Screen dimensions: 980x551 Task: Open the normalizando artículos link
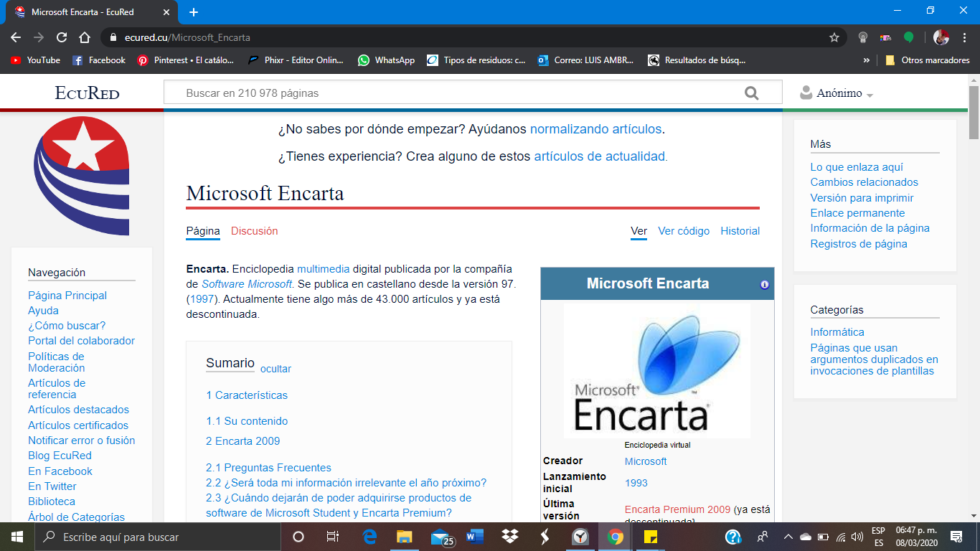click(x=594, y=129)
